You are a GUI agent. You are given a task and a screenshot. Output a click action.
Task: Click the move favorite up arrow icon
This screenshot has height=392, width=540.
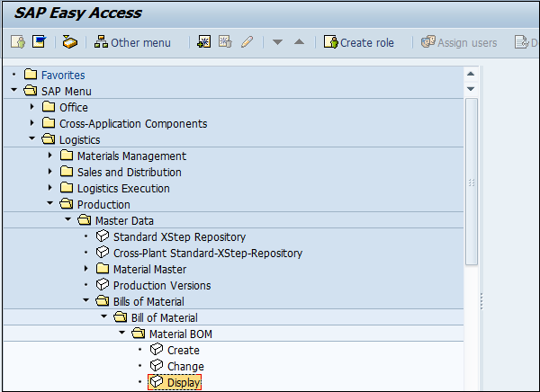(299, 42)
